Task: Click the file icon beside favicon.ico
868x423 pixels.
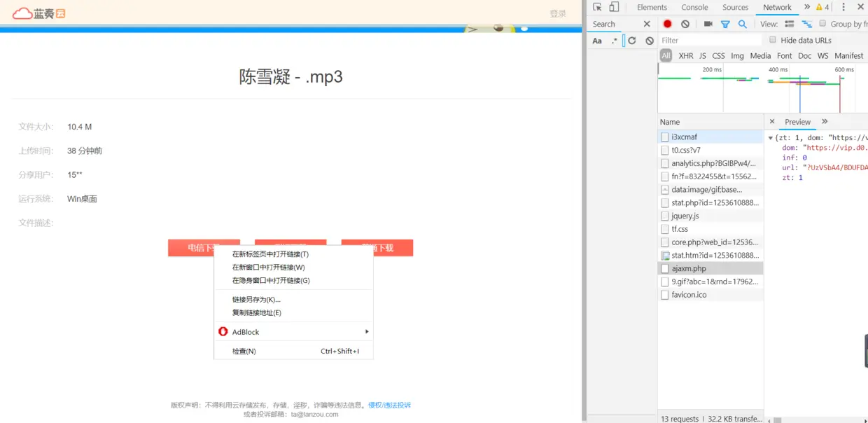Action: tap(665, 295)
